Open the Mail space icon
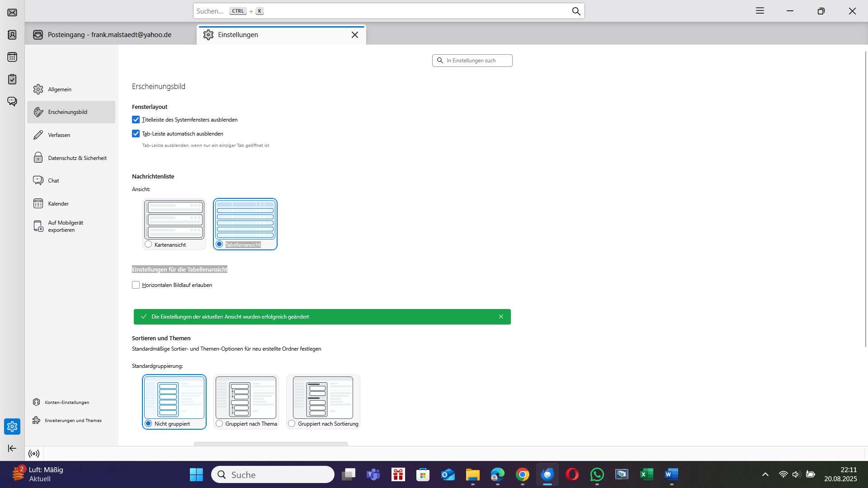Viewport: 868px width, 488px height. point(12,12)
